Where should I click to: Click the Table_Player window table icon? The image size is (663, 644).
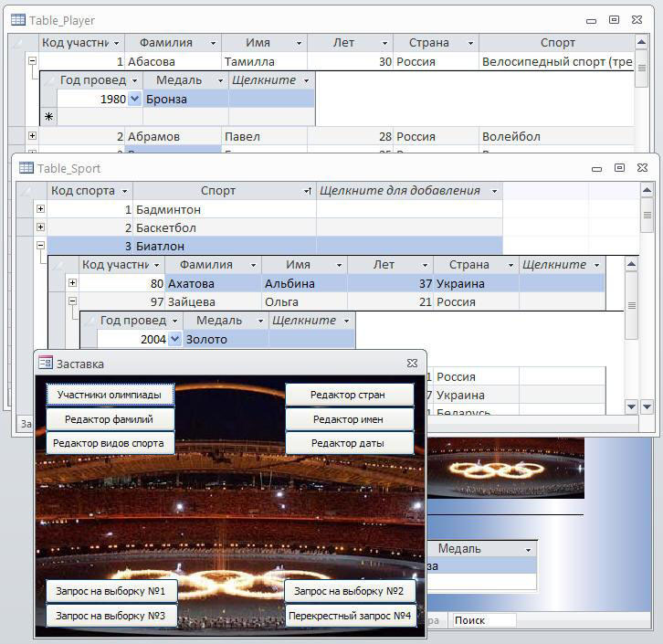17,20
